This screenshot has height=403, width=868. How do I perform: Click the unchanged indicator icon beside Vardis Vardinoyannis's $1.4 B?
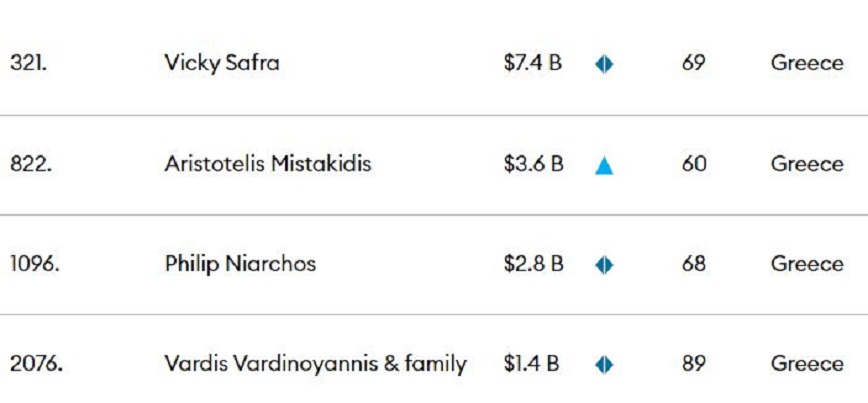coord(604,365)
